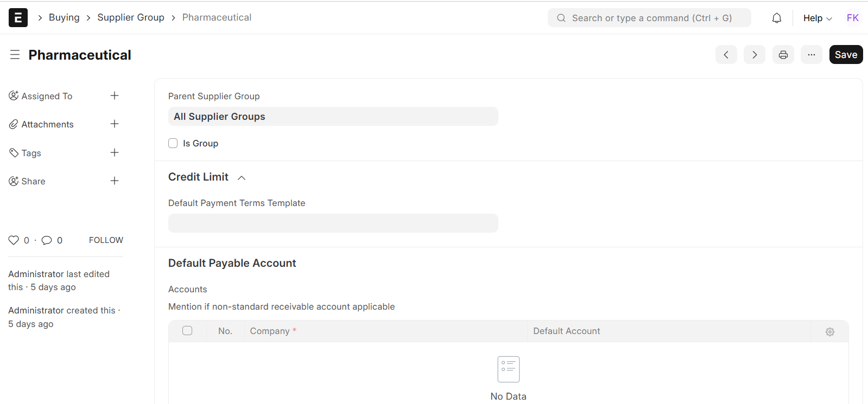The height and width of the screenshot is (404, 868).
Task: Toggle the sidebar hamburger menu
Action: coord(15,55)
